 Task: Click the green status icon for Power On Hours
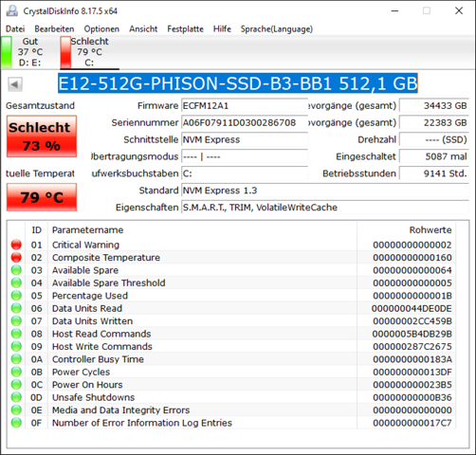[16, 385]
